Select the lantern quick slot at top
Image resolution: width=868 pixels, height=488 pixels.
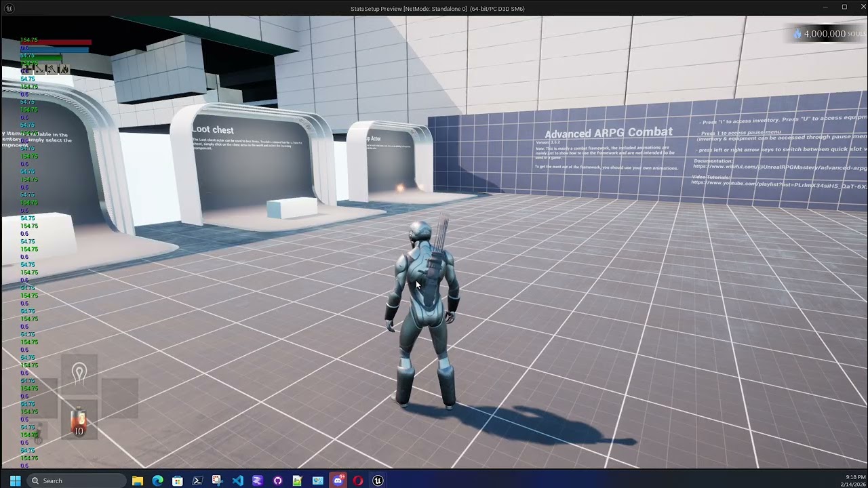[x=79, y=373]
